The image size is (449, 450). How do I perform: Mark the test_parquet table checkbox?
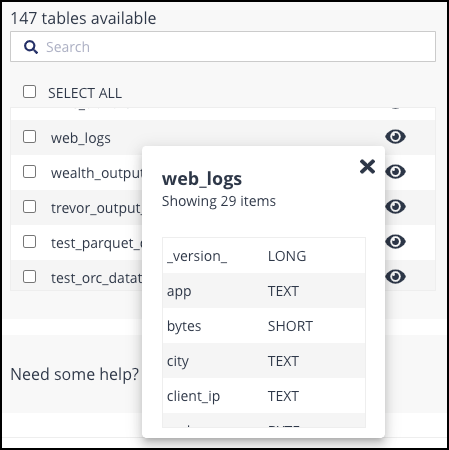(30, 242)
